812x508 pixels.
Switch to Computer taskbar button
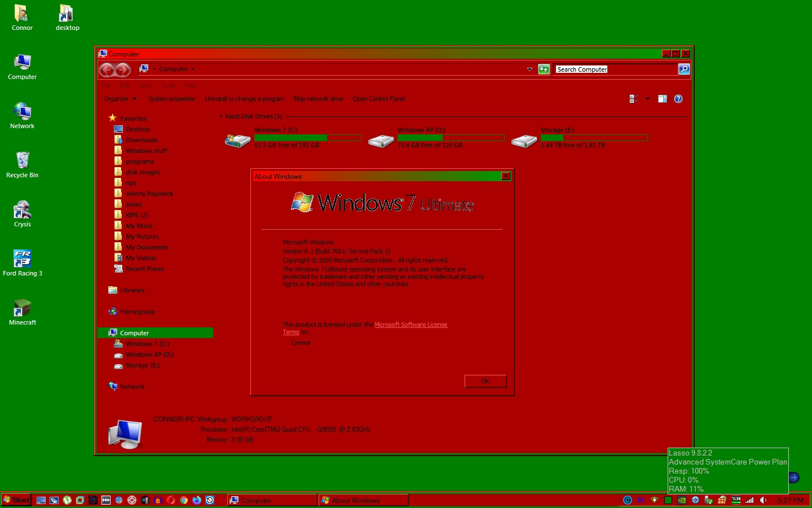pyautogui.click(x=272, y=500)
